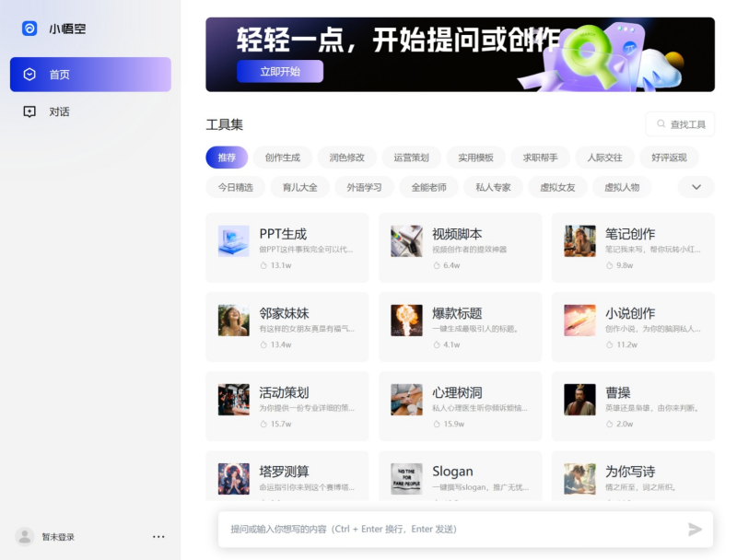Select the 创作生成 category tab
Image resolution: width=737 pixels, height=560 pixels.
pos(283,157)
